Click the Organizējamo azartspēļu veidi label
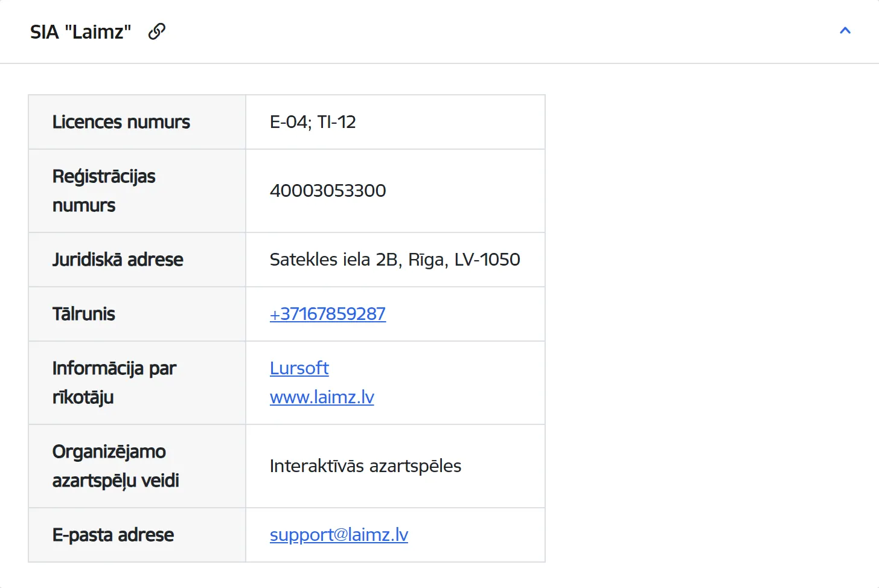The height and width of the screenshot is (588, 879). click(116, 466)
